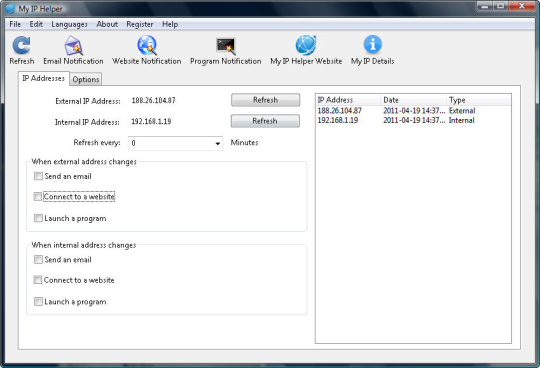The height and width of the screenshot is (368, 540).
Task: Select the 192.168.1.19 Internal row in list
Action: (413, 120)
